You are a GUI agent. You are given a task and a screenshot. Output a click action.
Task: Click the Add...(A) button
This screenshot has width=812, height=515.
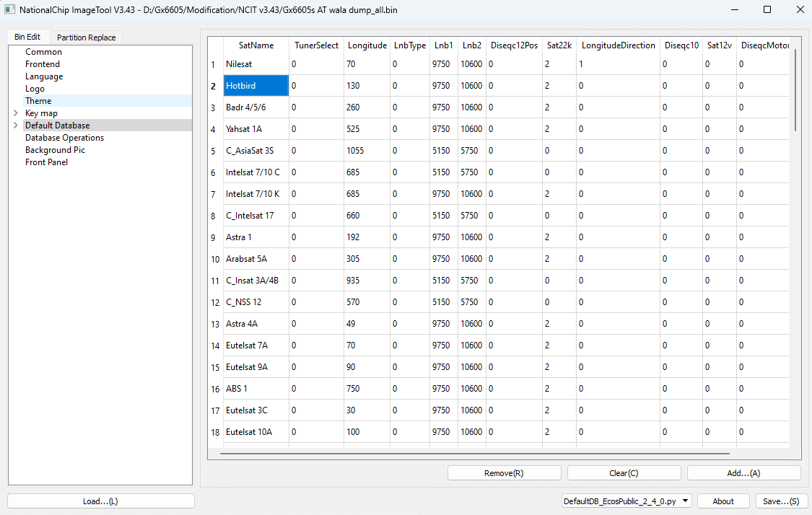point(743,472)
